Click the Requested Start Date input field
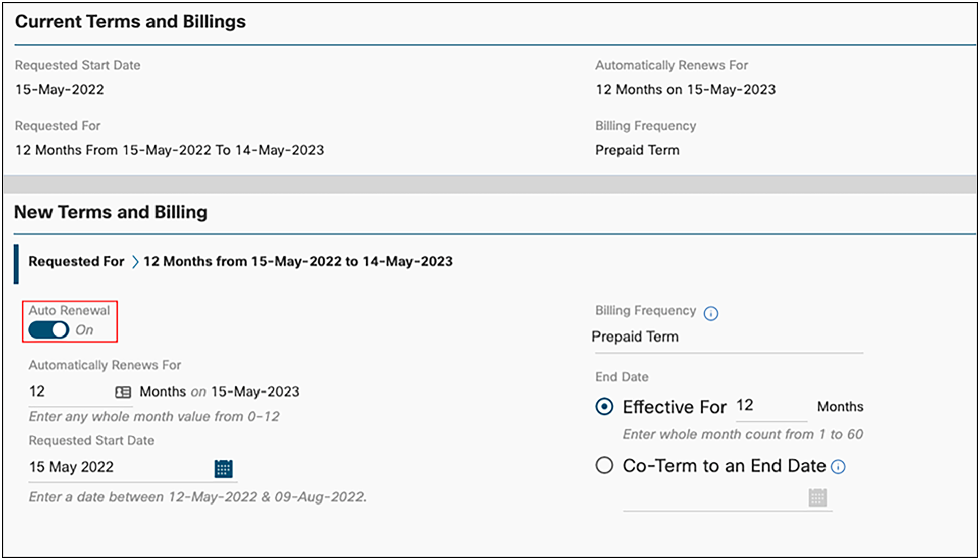Viewport: 980px width, 560px height. [x=119, y=467]
